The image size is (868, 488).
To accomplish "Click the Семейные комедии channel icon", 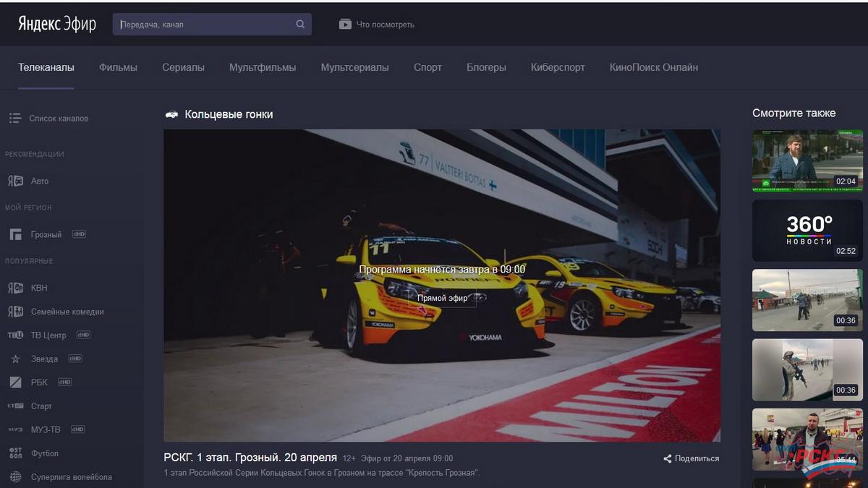I will (x=15, y=312).
